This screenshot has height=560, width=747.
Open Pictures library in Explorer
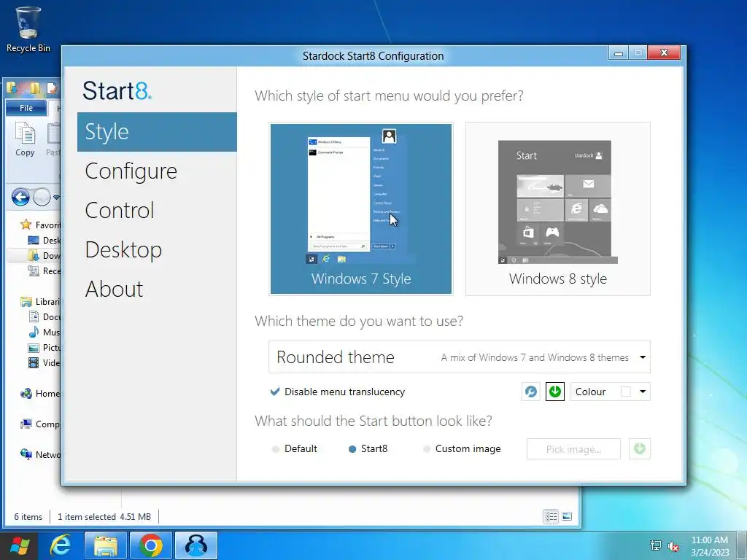(44, 348)
